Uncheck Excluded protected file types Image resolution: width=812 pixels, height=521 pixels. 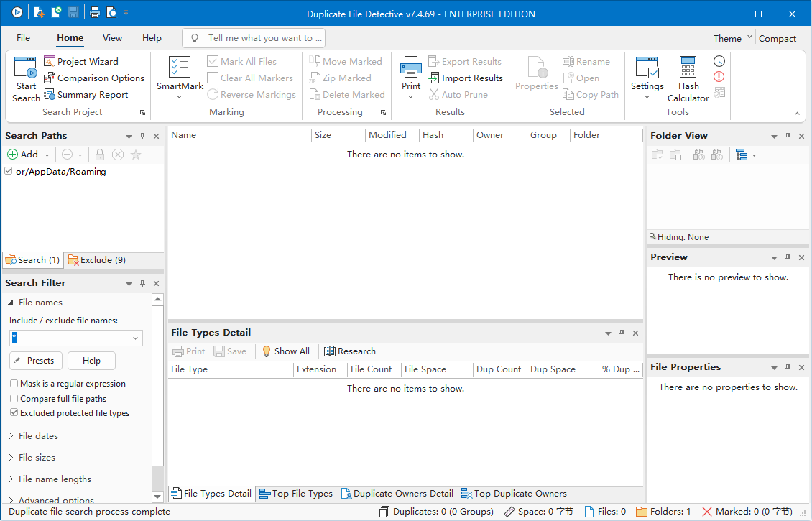coord(14,413)
